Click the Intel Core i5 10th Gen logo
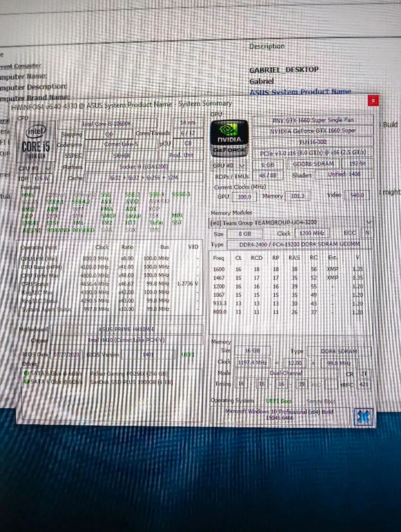 [36, 142]
